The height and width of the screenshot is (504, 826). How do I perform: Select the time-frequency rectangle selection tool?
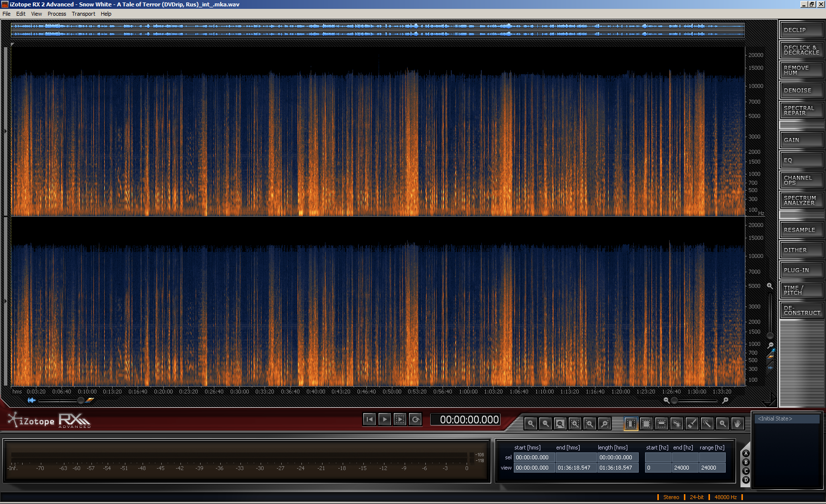click(x=647, y=423)
